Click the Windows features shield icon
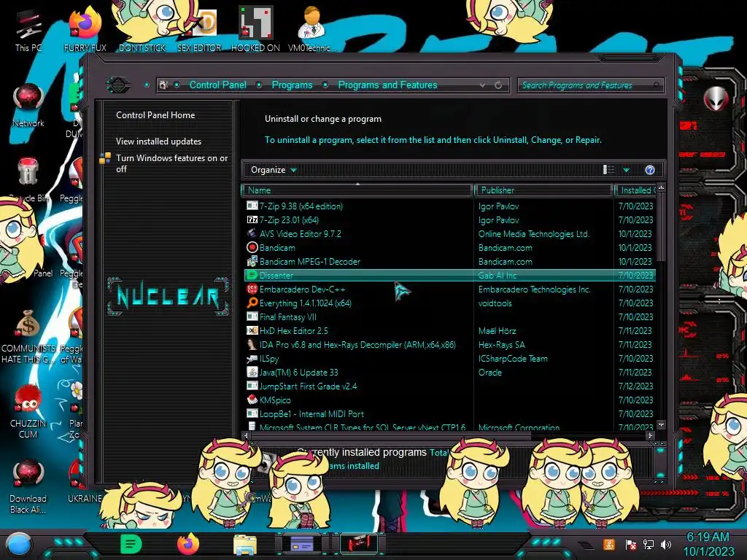 105,158
